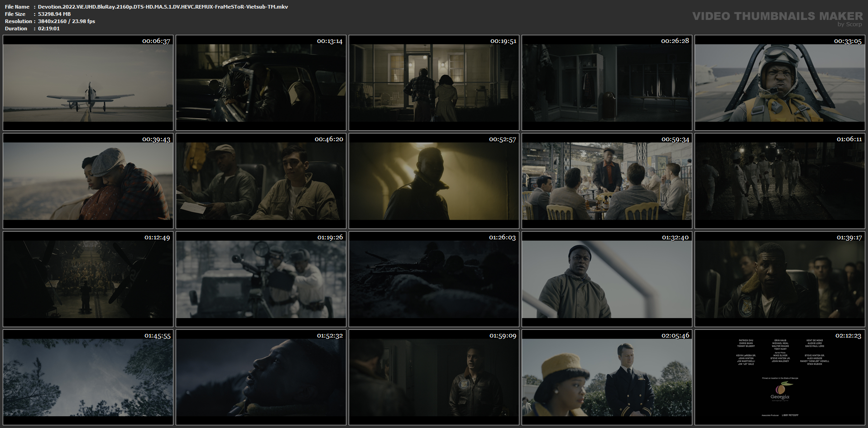Open the thumbnail stamped 02:05:46
Viewport: 868px width, 428px height.
point(607,377)
